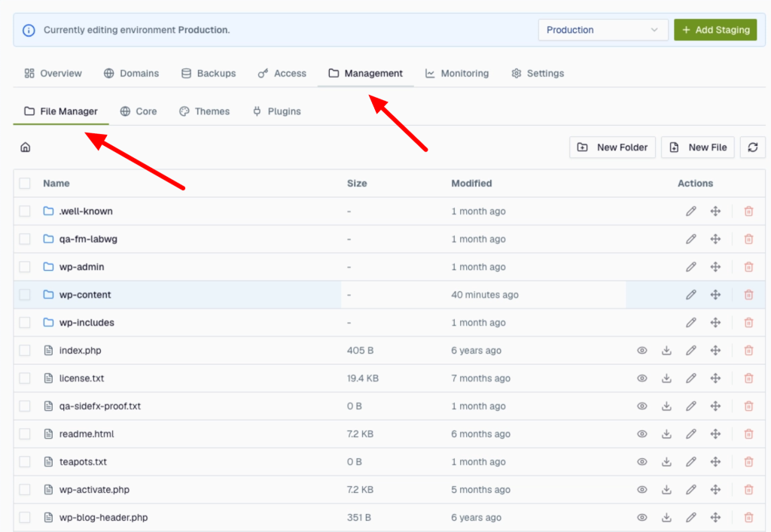Refresh the file list
The height and width of the screenshot is (532, 771).
click(752, 147)
